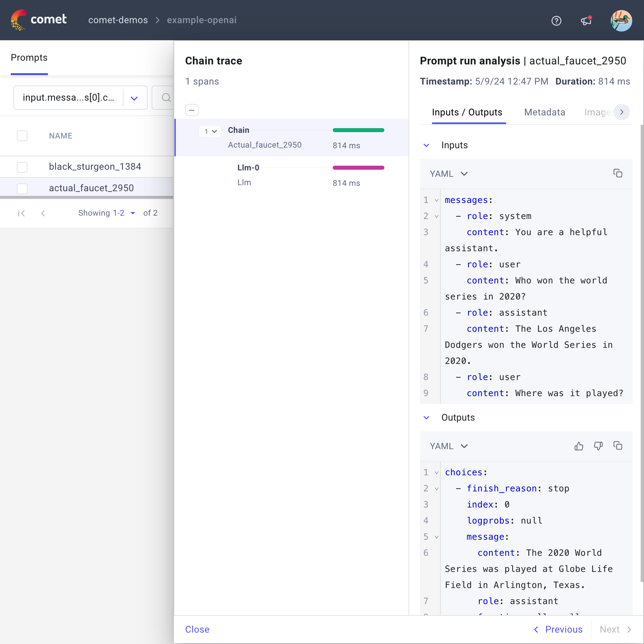Give thumbs up feedback on the output

579,446
